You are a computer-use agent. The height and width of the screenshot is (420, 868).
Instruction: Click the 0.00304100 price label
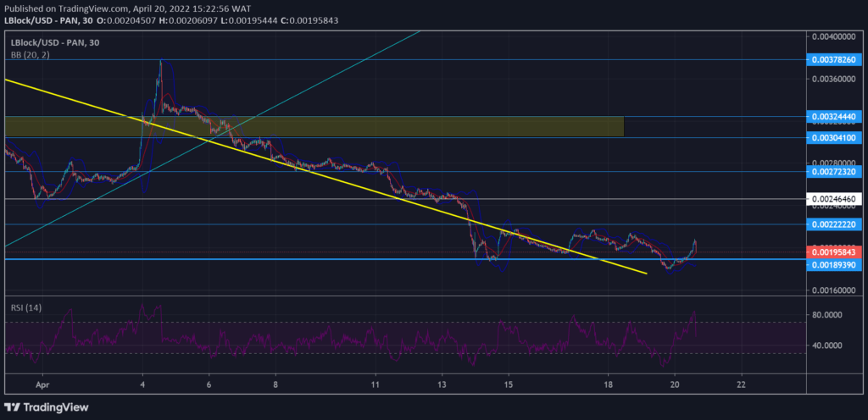tap(834, 137)
